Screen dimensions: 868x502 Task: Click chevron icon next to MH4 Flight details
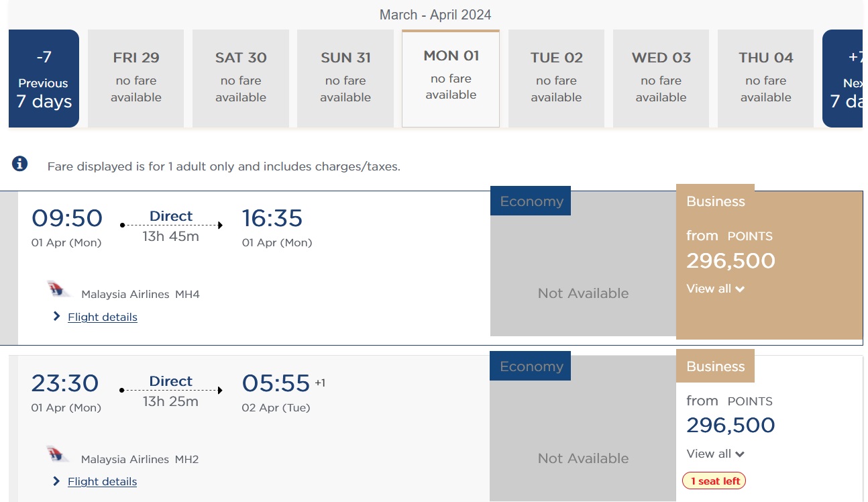pos(56,316)
